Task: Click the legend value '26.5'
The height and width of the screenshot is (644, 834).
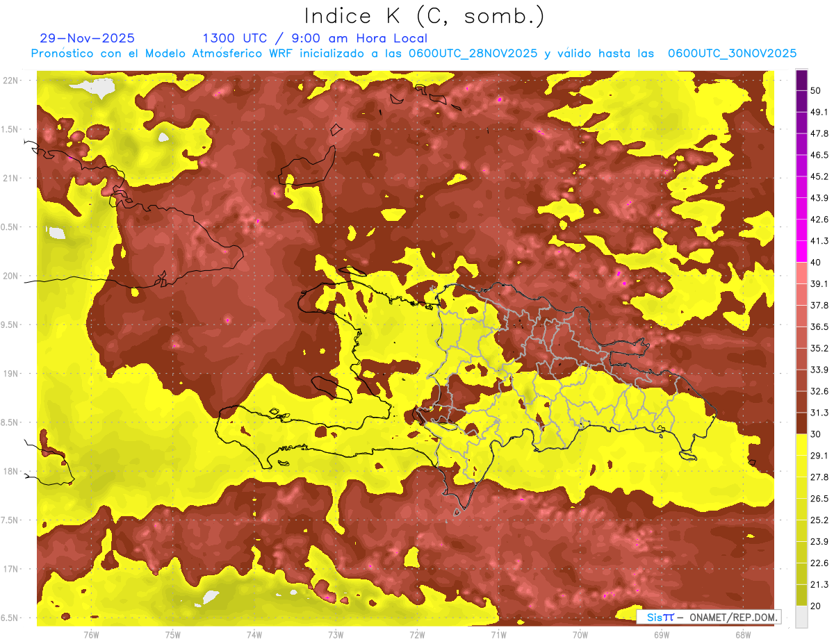Action: 819,499
